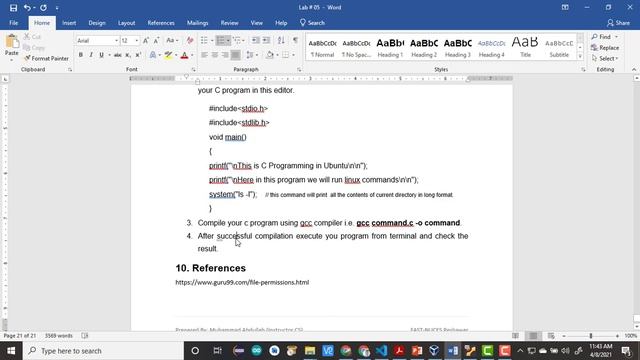Switch to the Insert tab
This screenshot has width=640, height=360.
(69, 23)
